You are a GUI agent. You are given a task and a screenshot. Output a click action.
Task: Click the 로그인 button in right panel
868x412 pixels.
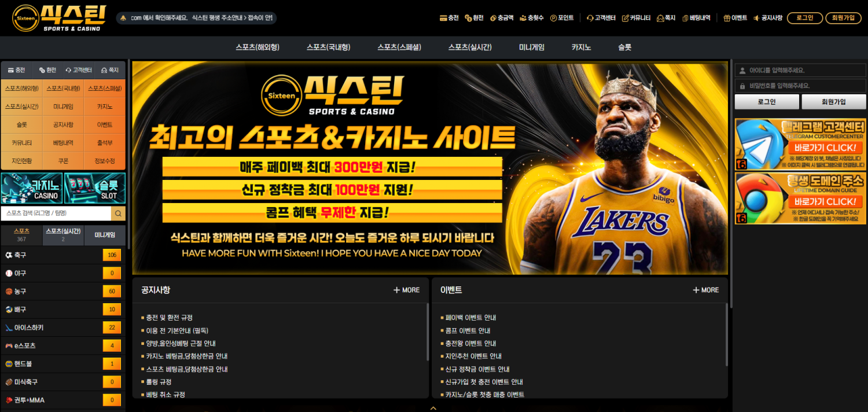(767, 101)
